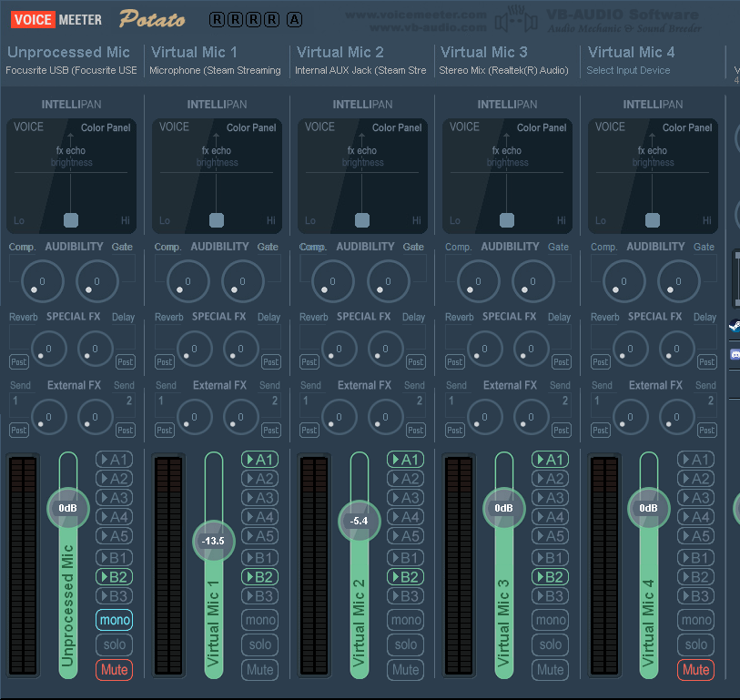Image resolution: width=740 pixels, height=700 pixels.
Task: Click the Virtual Mic 2 fader at -5.4
Action: (x=360, y=521)
